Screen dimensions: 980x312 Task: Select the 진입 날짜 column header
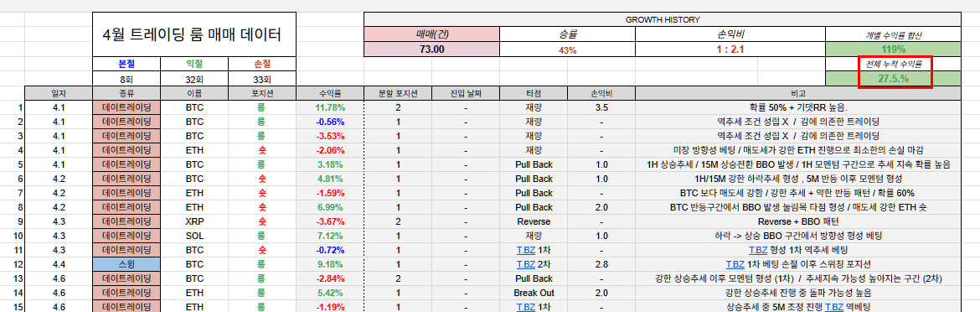click(466, 93)
